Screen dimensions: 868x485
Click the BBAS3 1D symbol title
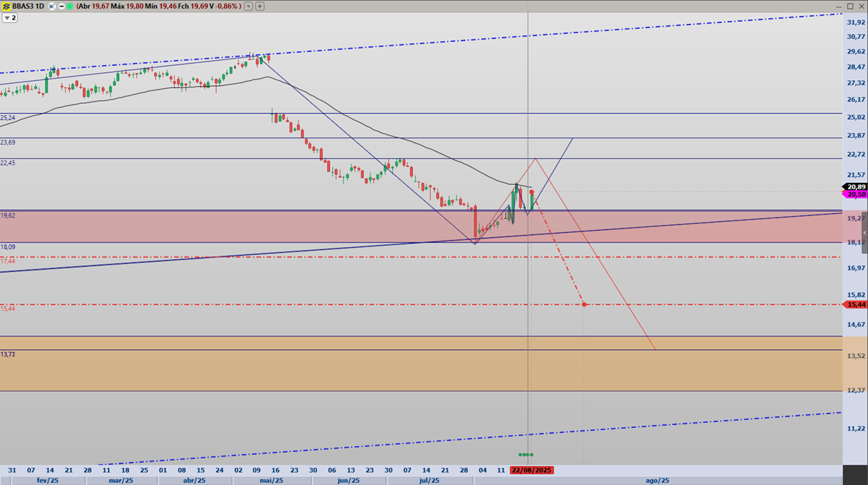click(29, 6)
